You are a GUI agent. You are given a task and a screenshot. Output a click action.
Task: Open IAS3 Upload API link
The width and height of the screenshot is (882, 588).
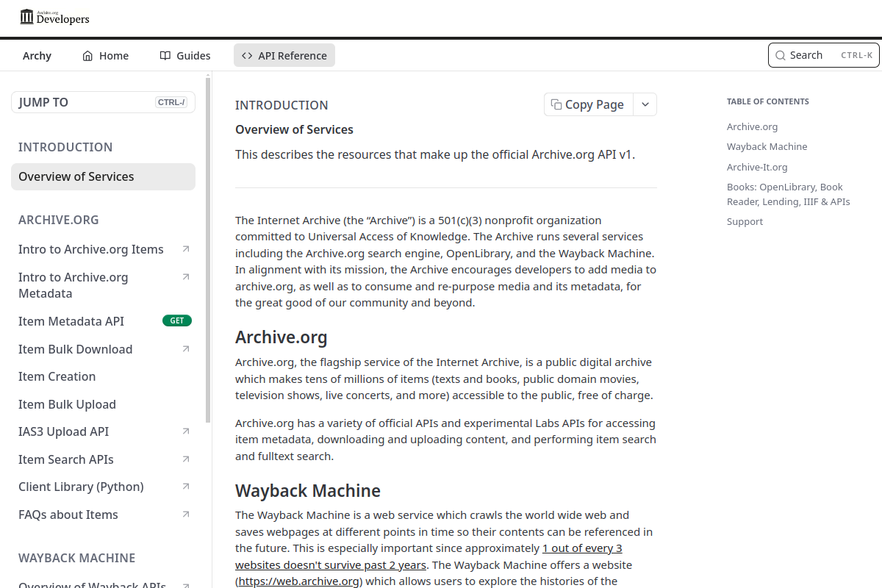click(103, 431)
